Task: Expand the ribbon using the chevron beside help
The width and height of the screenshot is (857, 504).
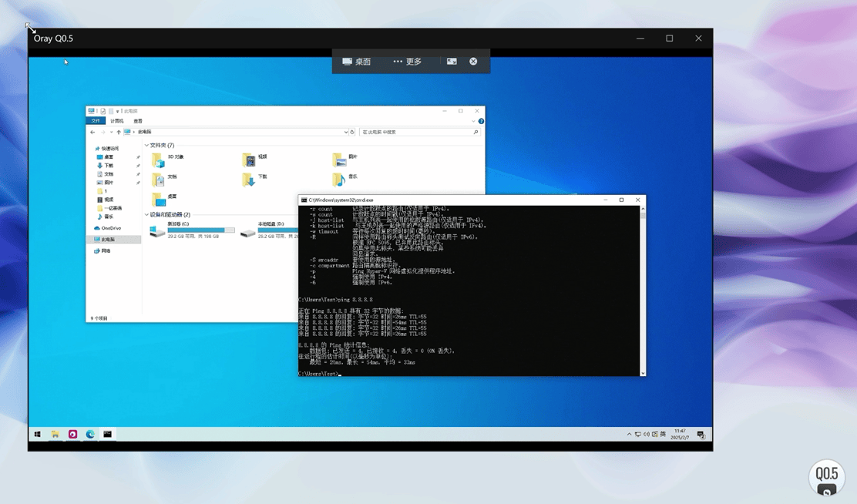Action: pyautogui.click(x=473, y=121)
